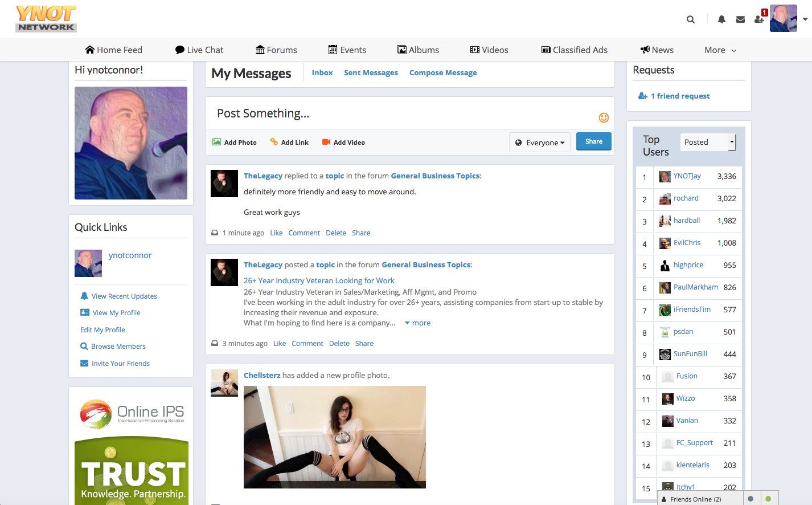The image size is (812, 505).
Task: Click the large ynotconnor profile photo
Action: [x=131, y=143]
